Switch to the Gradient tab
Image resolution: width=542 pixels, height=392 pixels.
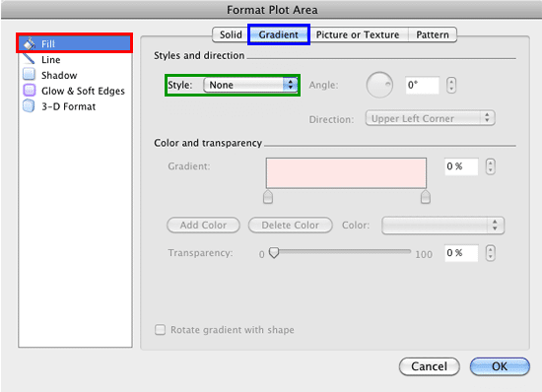[x=278, y=34]
